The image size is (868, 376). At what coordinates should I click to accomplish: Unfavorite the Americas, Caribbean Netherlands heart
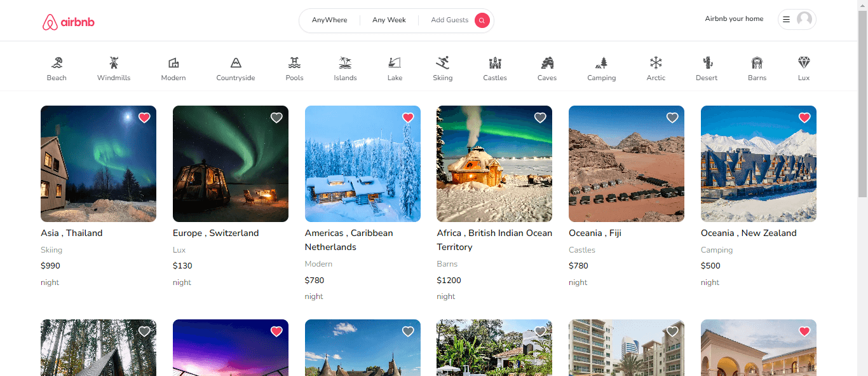click(x=408, y=118)
